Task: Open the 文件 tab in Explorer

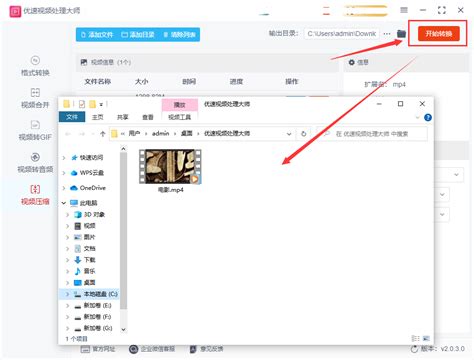Action: [72, 117]
